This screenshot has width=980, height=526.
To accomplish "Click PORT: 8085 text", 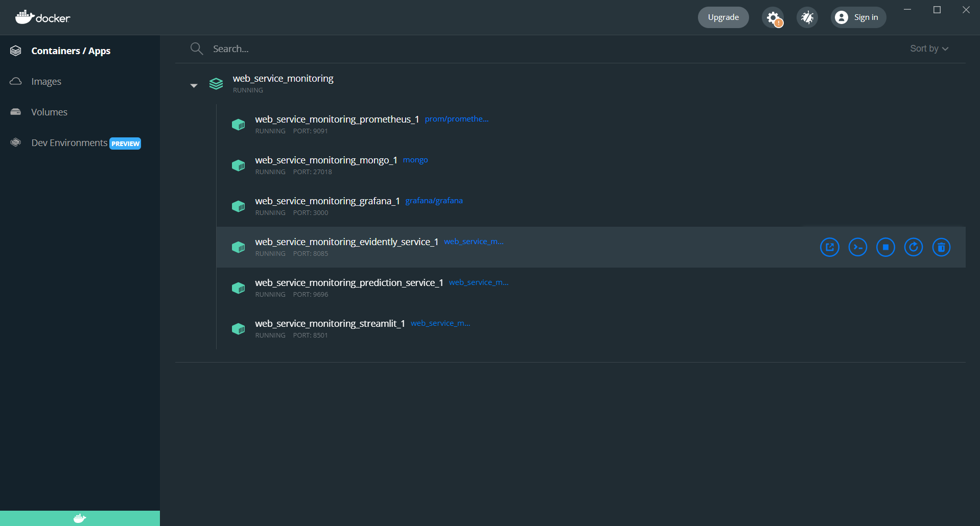I will coord(311,254).
